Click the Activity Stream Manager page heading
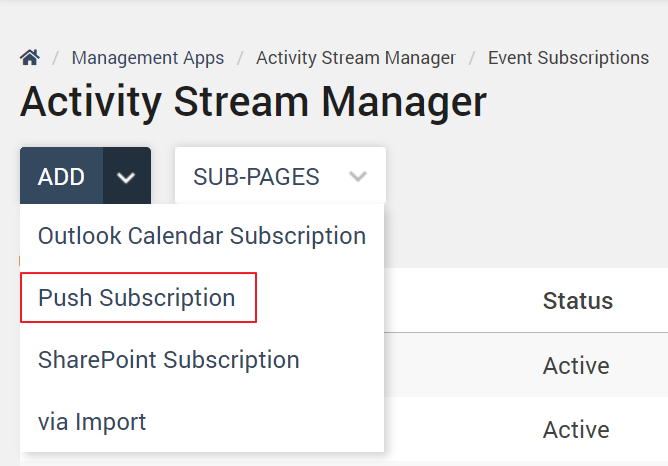The width and height of the screenshot is (668, 466). tap(253, 102)
